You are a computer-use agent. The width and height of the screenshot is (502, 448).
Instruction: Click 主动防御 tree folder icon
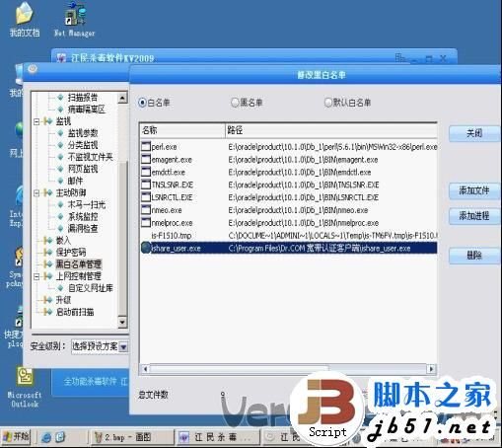coord(48,192)
